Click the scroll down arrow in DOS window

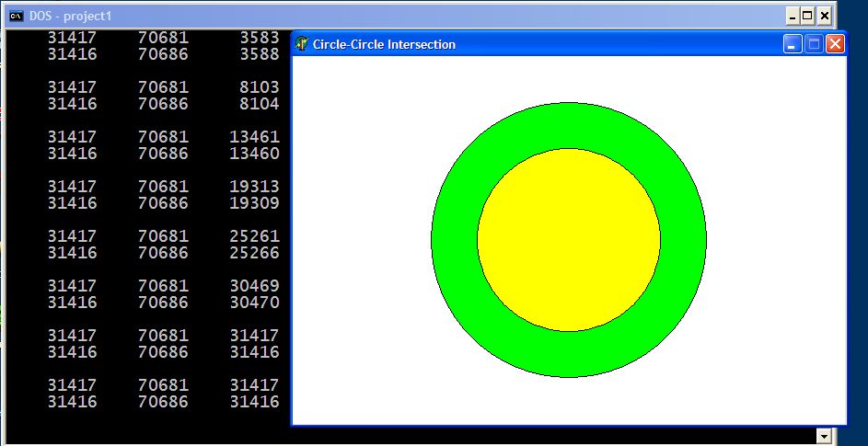[x=824, y=437]
